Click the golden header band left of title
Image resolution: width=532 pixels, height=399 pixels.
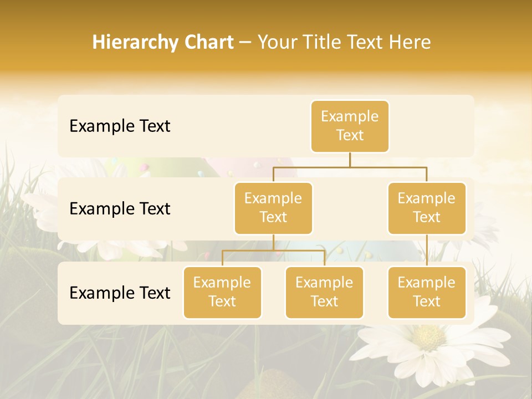point(44,42)
